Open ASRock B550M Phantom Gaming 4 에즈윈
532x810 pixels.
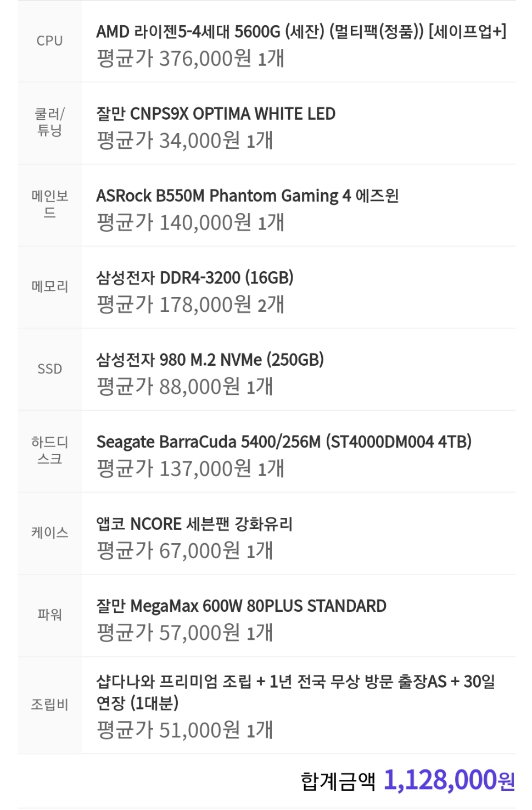pyautogui.click(x=248, y=195)
